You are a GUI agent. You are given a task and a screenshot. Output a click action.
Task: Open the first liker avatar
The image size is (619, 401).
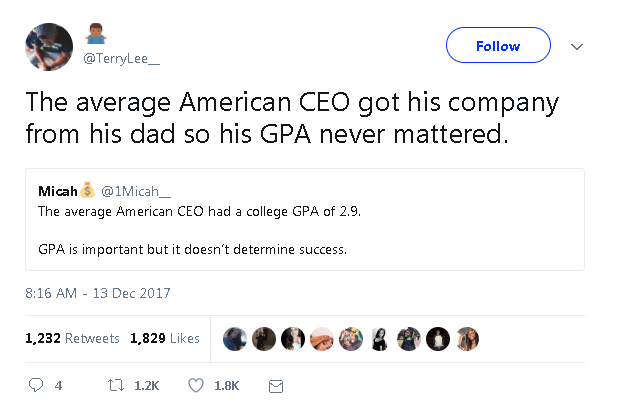click(235, 339)
